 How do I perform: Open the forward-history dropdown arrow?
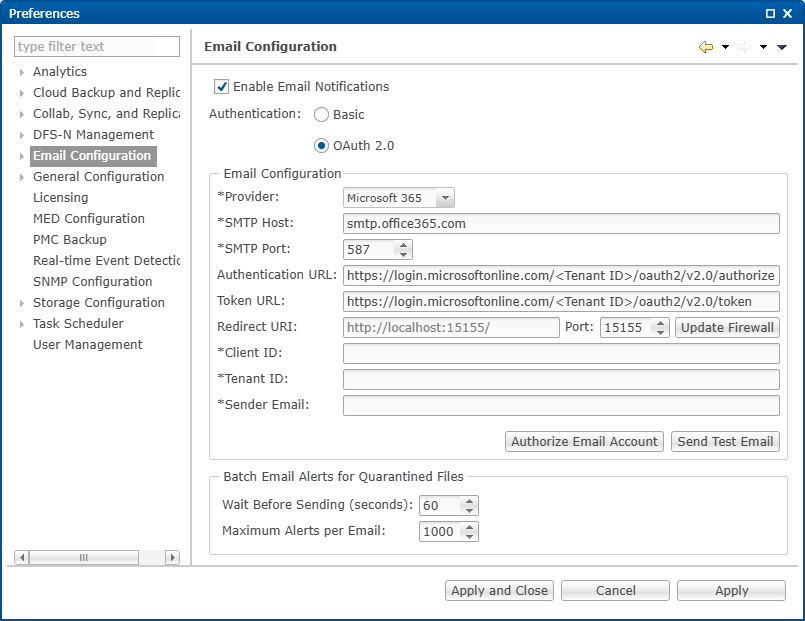(x=763, y=47)
